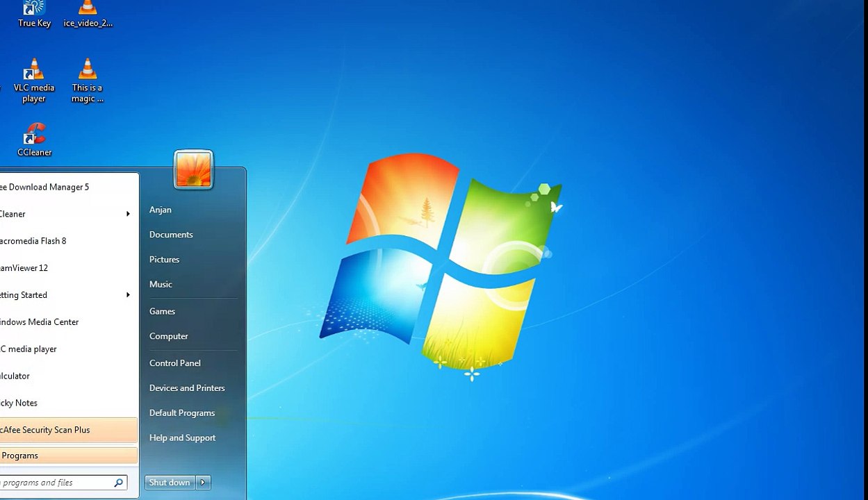Open Anjan user folder
This screenshot has width=868, height=500.
coord(161,210)
